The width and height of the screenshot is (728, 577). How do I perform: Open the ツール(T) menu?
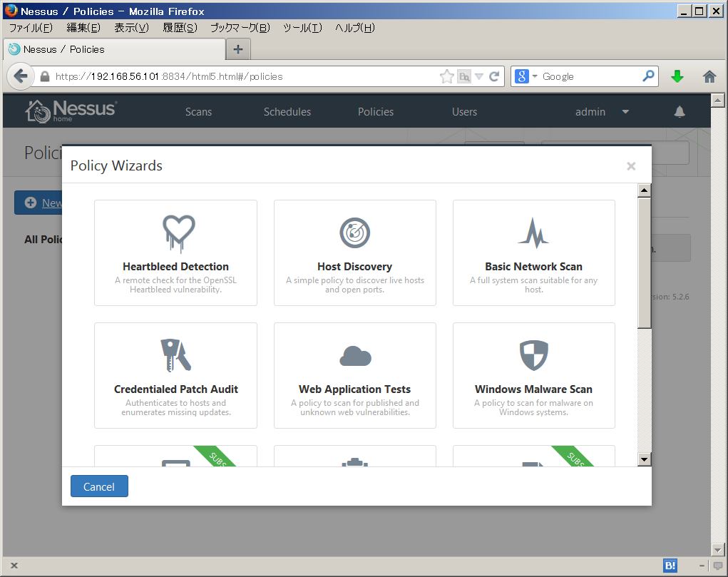tap(302, 28)
